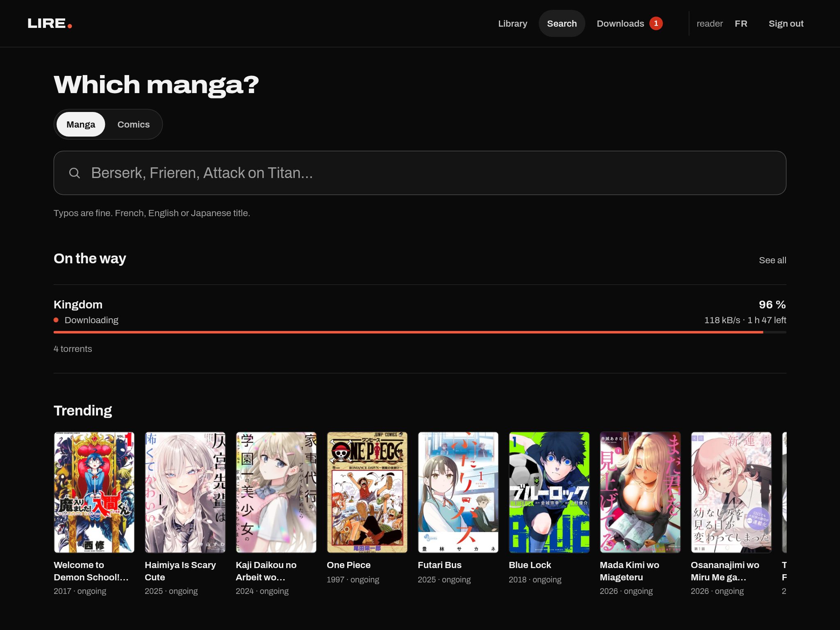This screenshot has height=630, width=840.
Task: Click the reader username label
Action: [709, 23]
